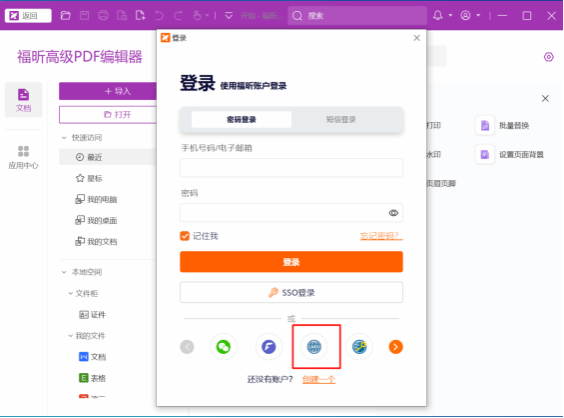Open the purple settings icon beside app title

coord(549,57)
